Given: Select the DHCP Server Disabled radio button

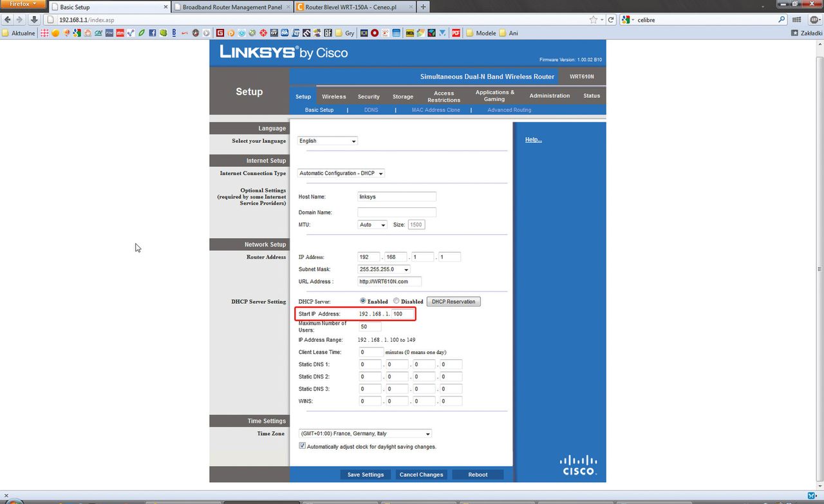Looking at the screenshot, I should click(397, 301).
